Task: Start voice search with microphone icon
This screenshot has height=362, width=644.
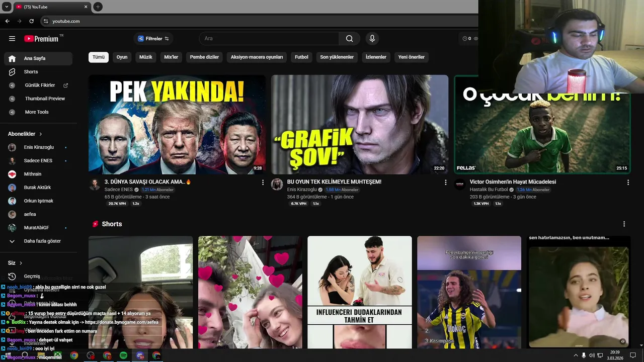Action: coord(372,39)
